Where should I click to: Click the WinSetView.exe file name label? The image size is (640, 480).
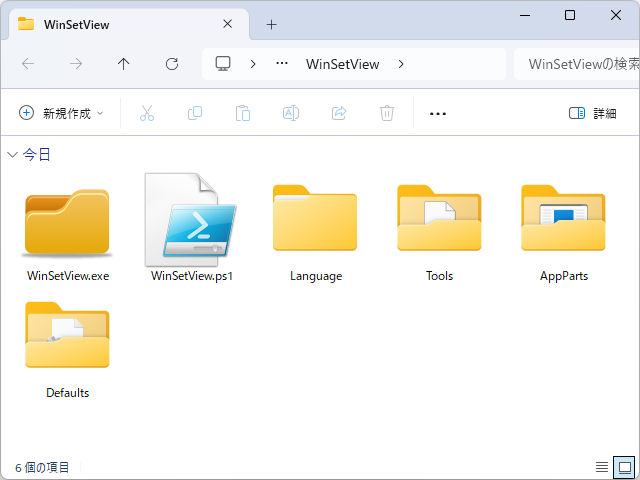pos(68,276)
